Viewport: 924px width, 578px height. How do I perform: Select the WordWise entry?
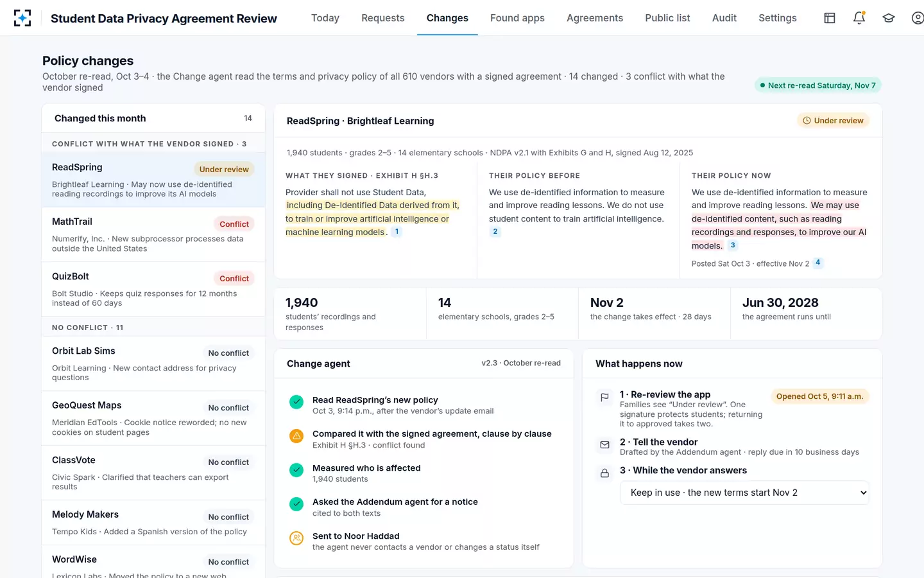(x=153, y=562)
